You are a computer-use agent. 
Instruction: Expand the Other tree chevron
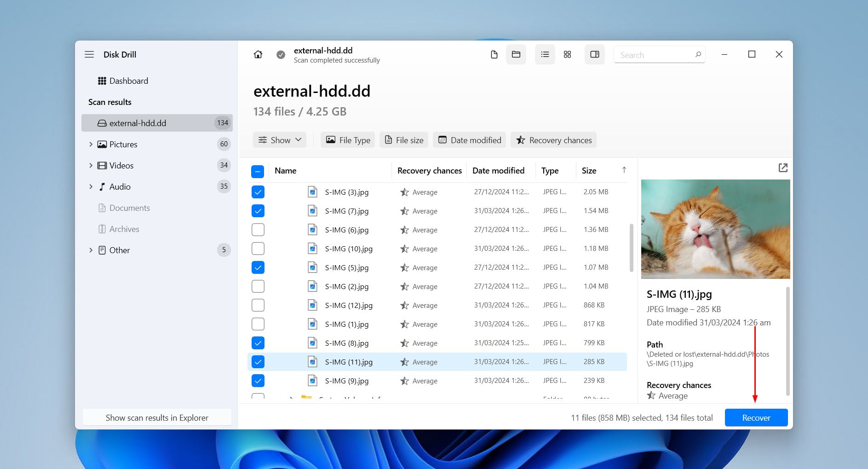point(91,250)
